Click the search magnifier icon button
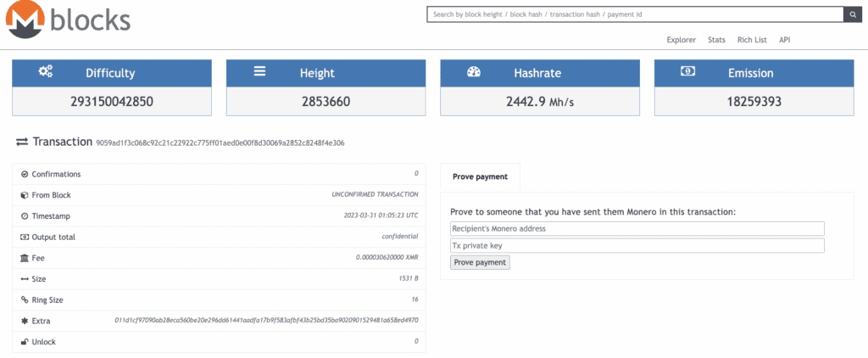The height and width of the screenshot is (358, 868). pos(851,14)
